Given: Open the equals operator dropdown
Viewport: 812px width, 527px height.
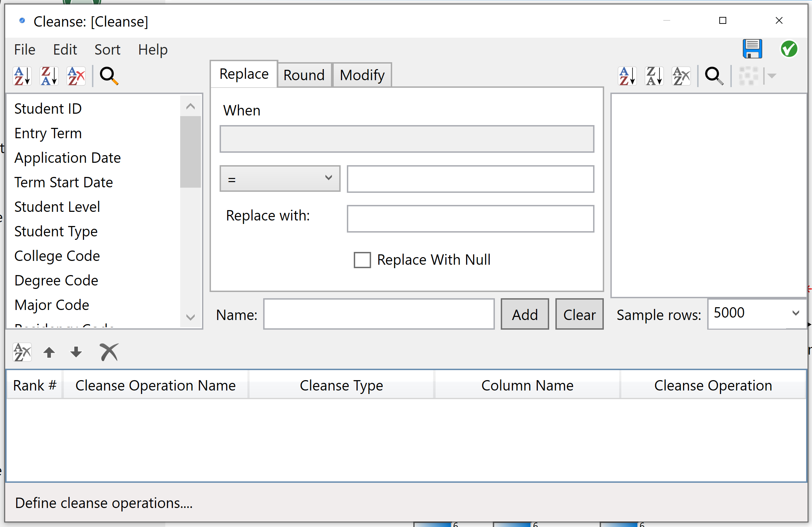Looking at the screenshot, I should pyautogui.click(x=280, y=179).
